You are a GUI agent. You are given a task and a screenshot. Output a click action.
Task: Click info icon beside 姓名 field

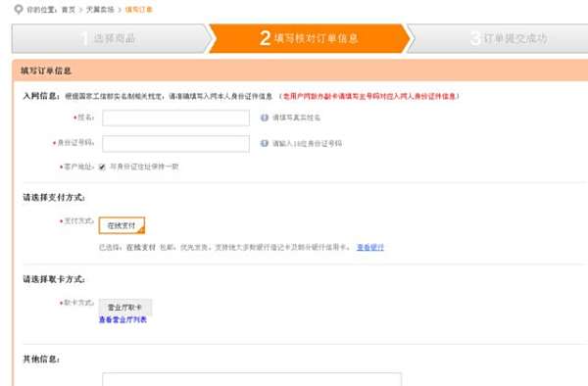pos(265,118)
